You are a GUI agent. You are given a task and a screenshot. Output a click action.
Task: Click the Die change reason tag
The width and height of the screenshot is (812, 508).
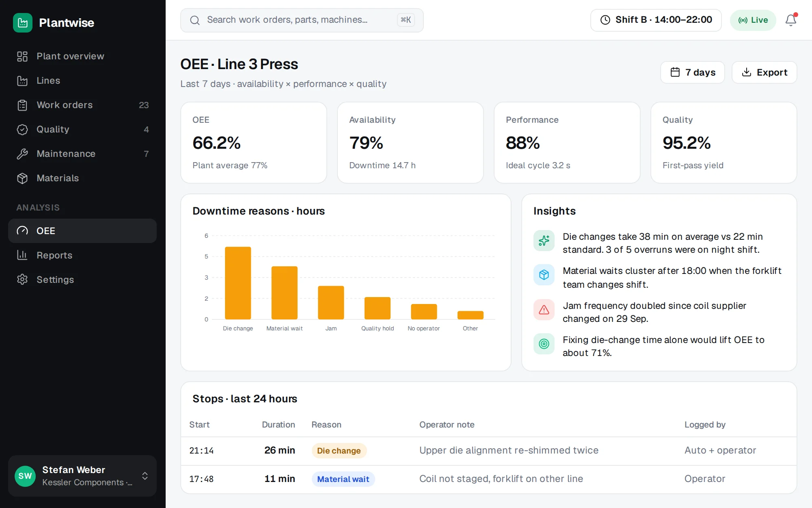pos(339,451)
